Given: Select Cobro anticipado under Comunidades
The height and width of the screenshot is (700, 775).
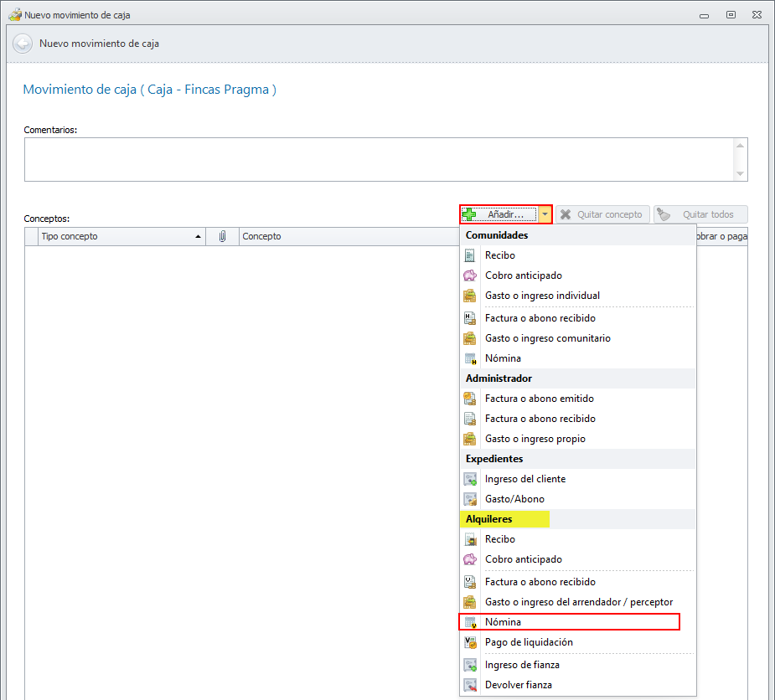Looking at the screenshot, I should click(578, 275).
